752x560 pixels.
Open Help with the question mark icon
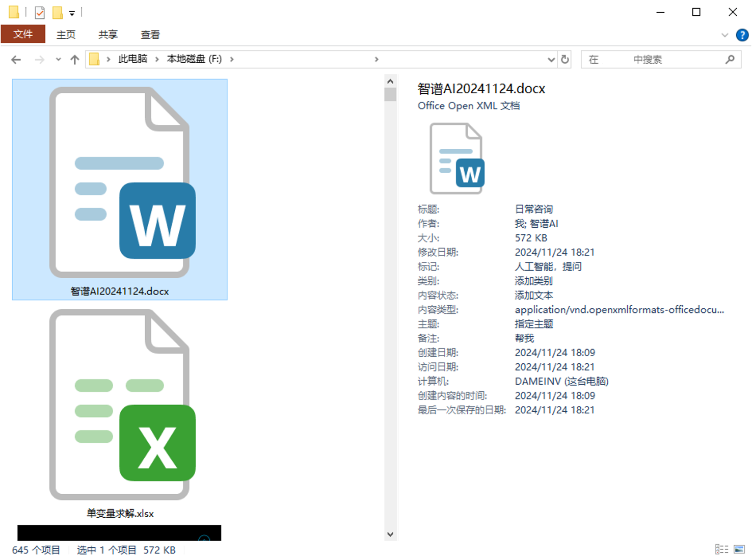click(x=742, y=35)
